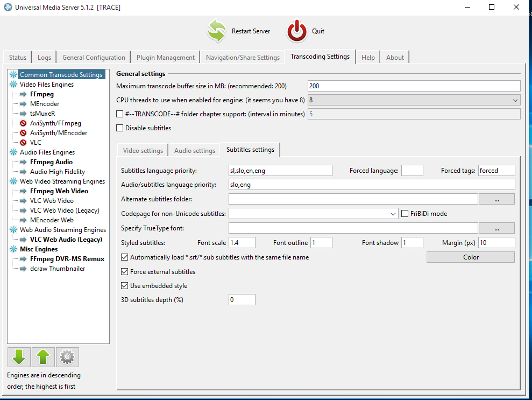Switch to Video settings sub-tab
This screenshot has width=532, height=400.
point(143,150)
